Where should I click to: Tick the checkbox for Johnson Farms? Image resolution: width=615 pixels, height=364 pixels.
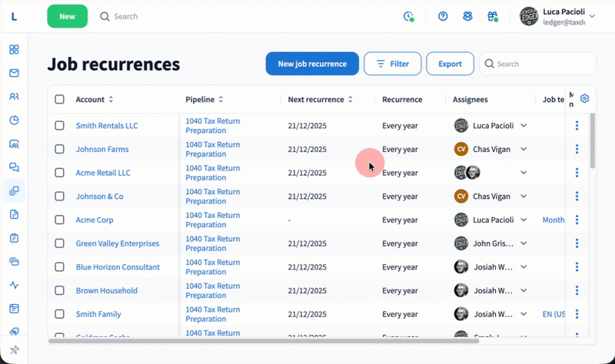60,149
